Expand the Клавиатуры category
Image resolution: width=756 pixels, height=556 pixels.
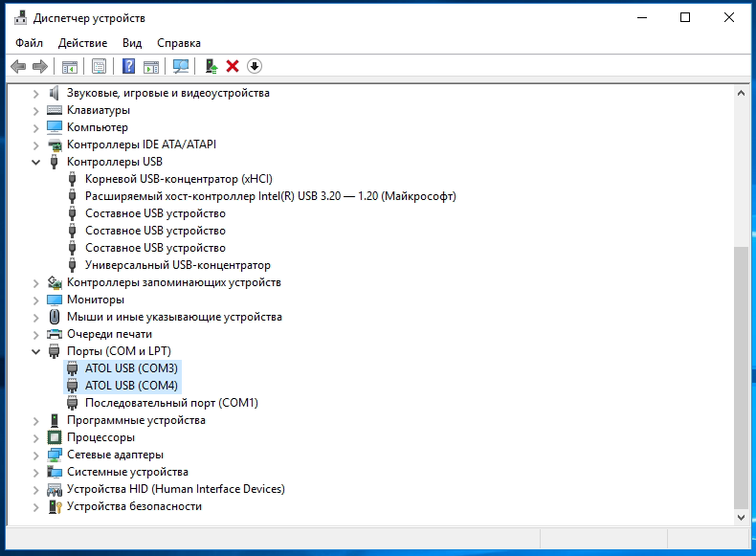point(36,110)
